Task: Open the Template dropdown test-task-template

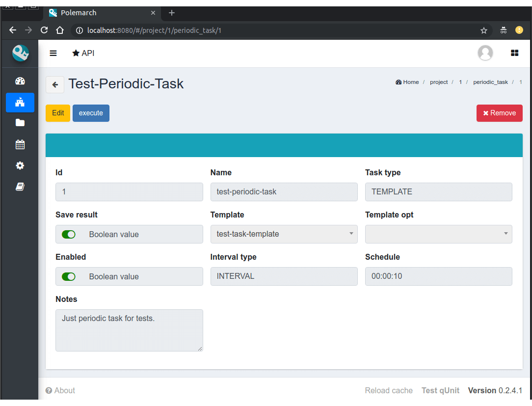Action: 284,234
